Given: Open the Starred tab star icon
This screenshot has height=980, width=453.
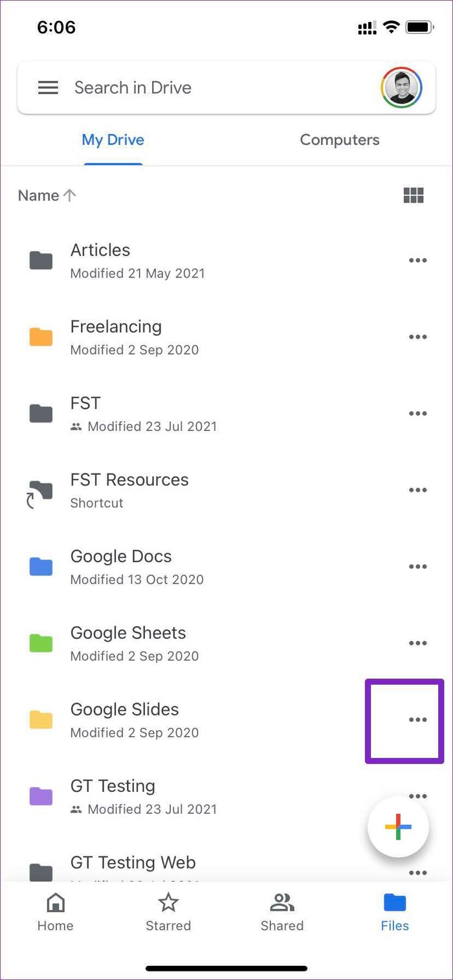Looking at the screenshot, I should (168, 902).
